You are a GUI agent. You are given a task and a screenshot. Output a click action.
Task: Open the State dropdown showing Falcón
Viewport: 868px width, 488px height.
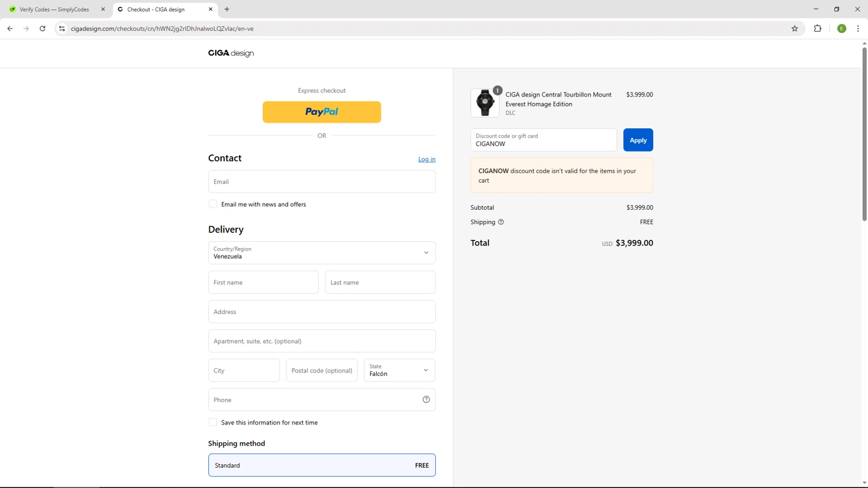coord(399,371)
